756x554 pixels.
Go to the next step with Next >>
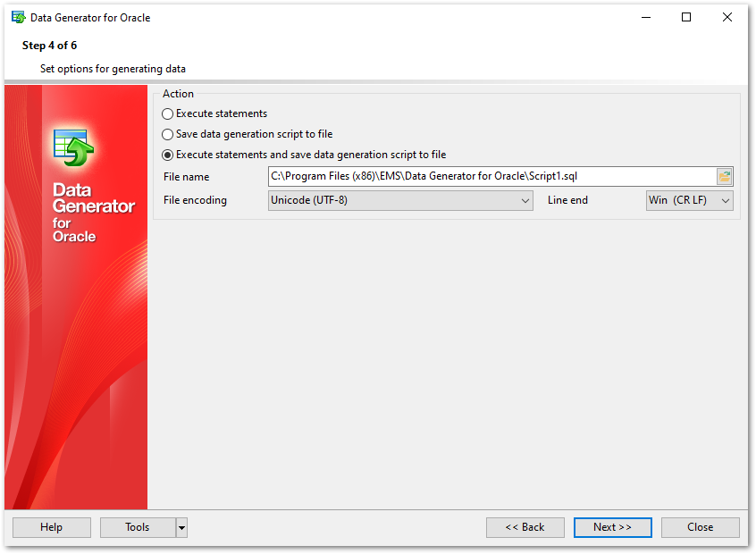(612, 528)
